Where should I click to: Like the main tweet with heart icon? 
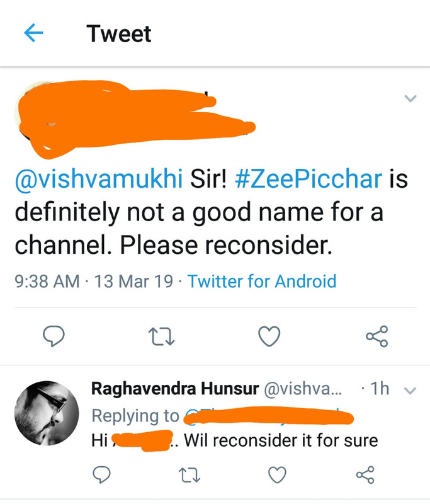tap(269, 336)
